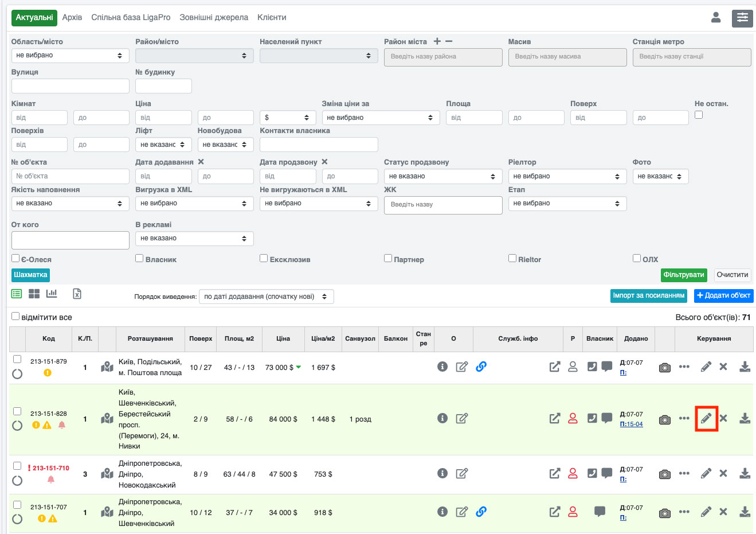Open the chart statistics view icon
Viewport: 756px width, 534px height.
tap(52, 294)
